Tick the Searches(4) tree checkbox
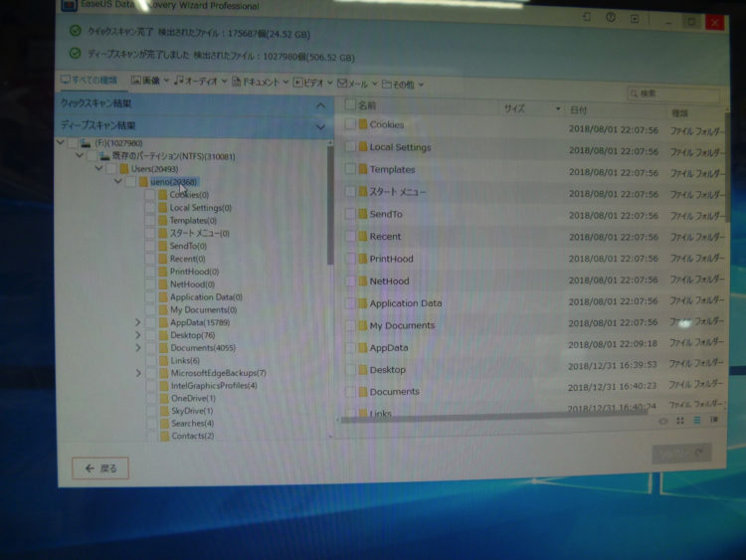The image size is (746, 560). tap(152, 423)
